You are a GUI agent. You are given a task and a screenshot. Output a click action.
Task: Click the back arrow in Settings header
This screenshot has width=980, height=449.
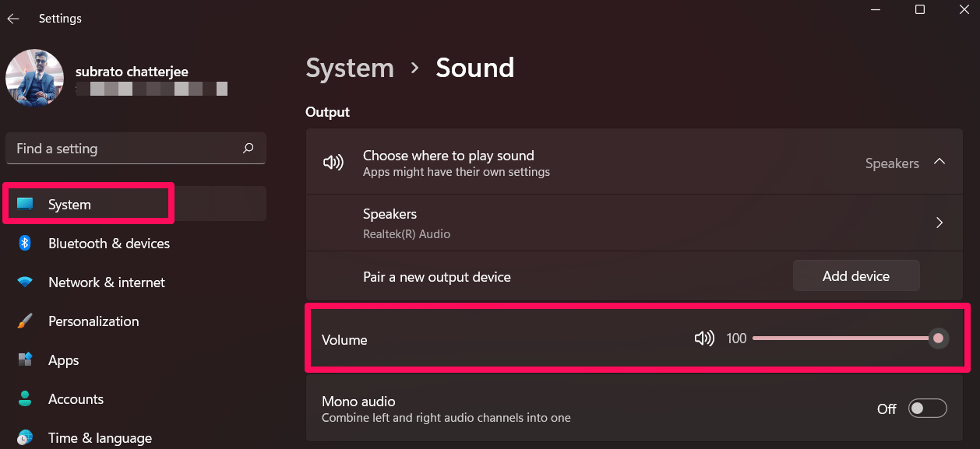coord(13,19)
